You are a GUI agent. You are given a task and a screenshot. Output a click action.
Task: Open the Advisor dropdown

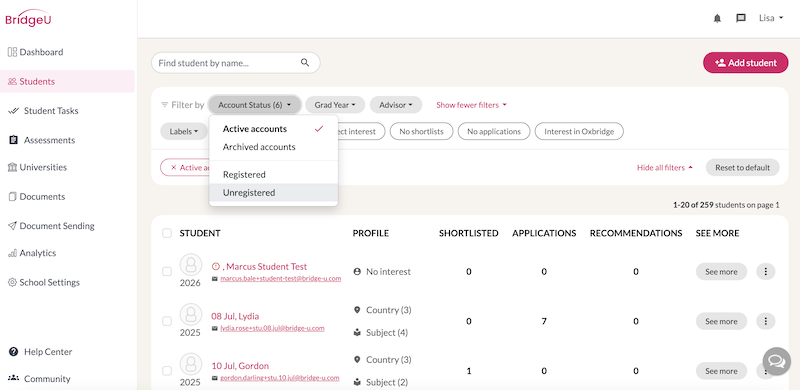coord(396,105)
